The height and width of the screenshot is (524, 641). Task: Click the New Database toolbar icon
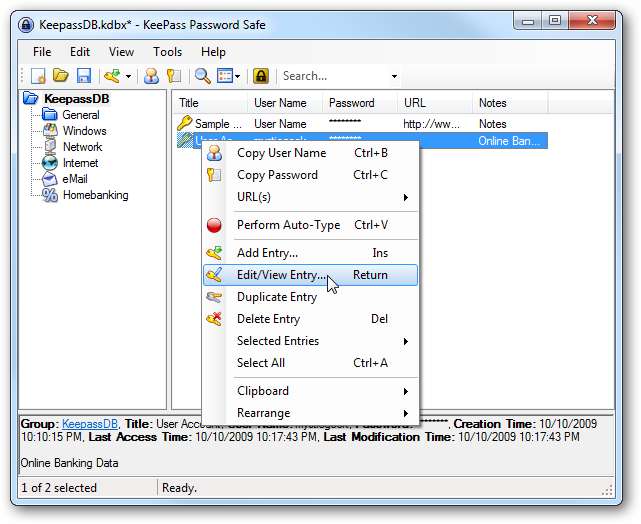[x=38, y=76]
